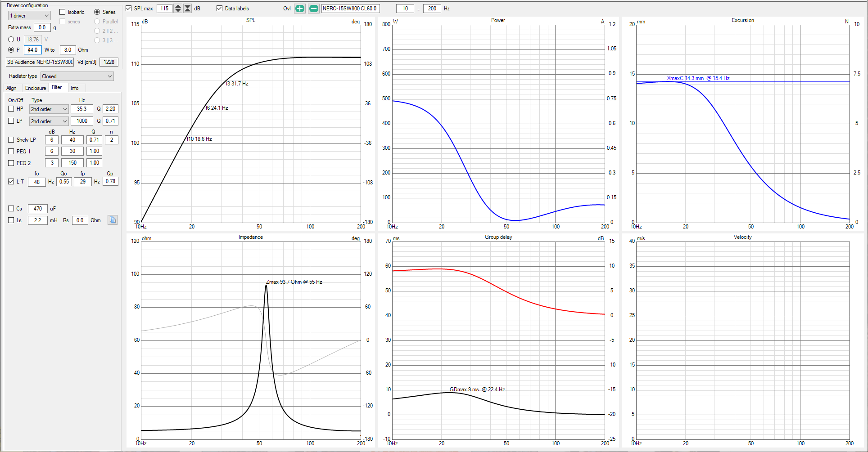
Task: Enable the PEQ 2 checkbox
Action: (x=11, y=163)
